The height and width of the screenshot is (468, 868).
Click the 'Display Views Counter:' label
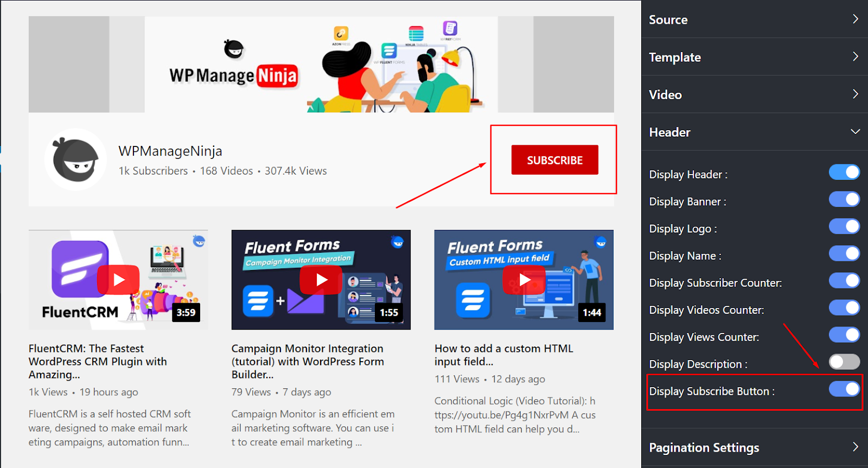point(704,337)
